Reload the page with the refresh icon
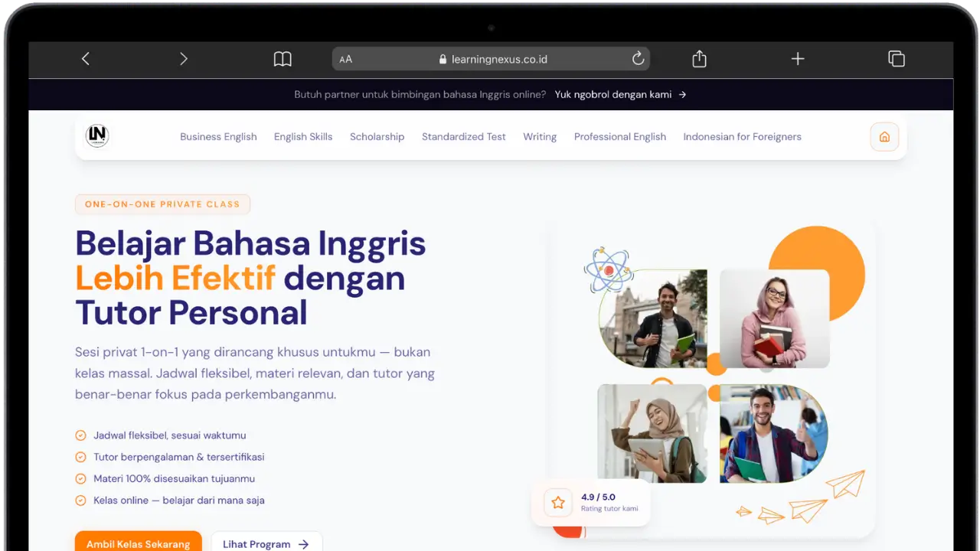Screen dimensions: 980x551 (x=638, y=59)
